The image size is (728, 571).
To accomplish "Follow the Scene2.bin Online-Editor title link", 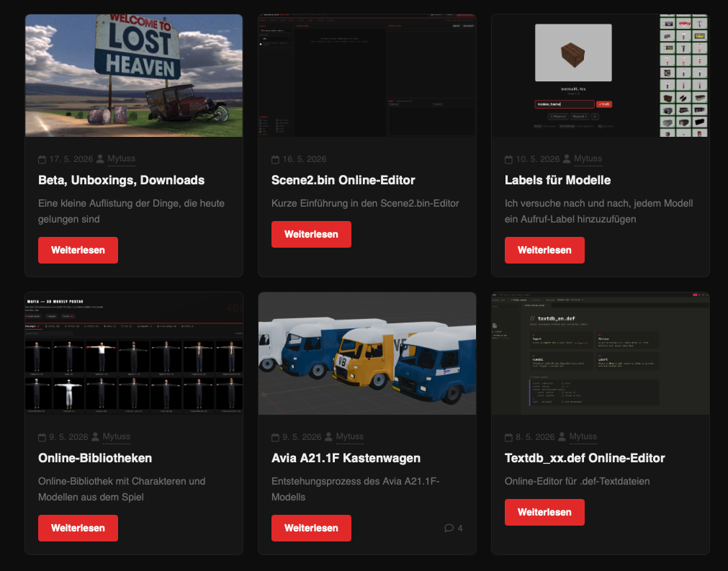I will (343, 180).
